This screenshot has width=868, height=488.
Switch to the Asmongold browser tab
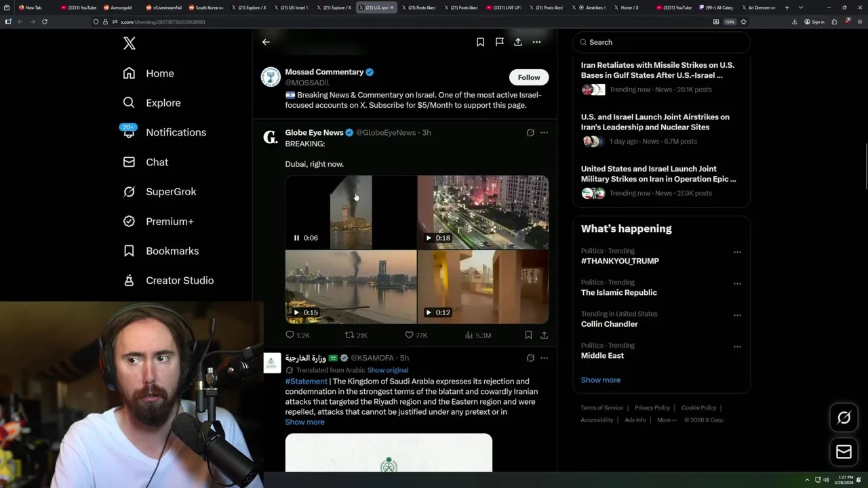pos(122,7)
